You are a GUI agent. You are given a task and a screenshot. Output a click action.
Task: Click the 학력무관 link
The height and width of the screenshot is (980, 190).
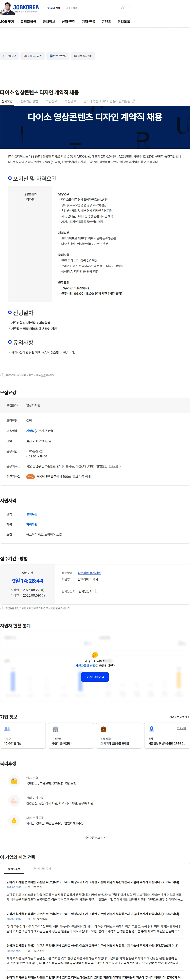[32, 524]
